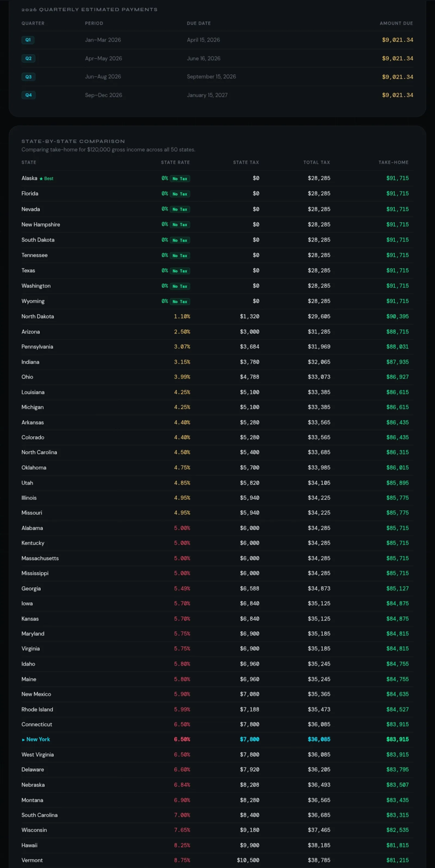Viewport: 435px width, 868px height.
Task: Click Montana's $8,280 state tax
Action: tap(250, 800)
